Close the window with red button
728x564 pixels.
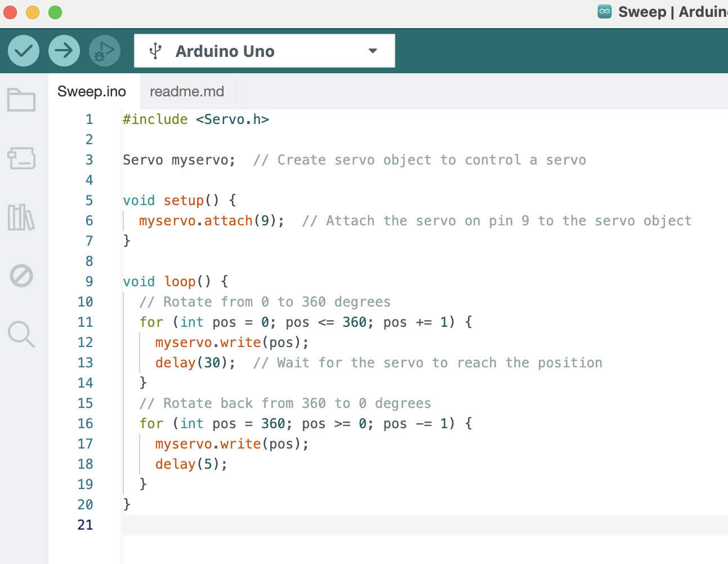click(10, 12)
